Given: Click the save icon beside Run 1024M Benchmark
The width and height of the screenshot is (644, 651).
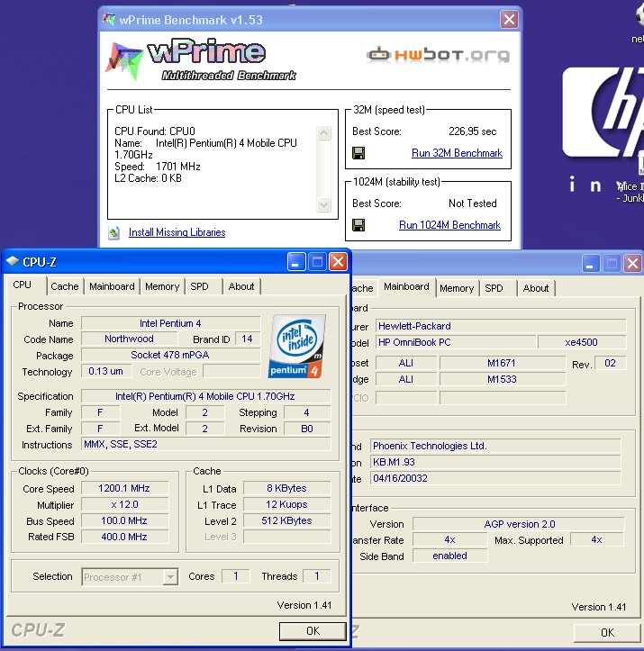Looking at the screenshot, I should pos(358,225).
